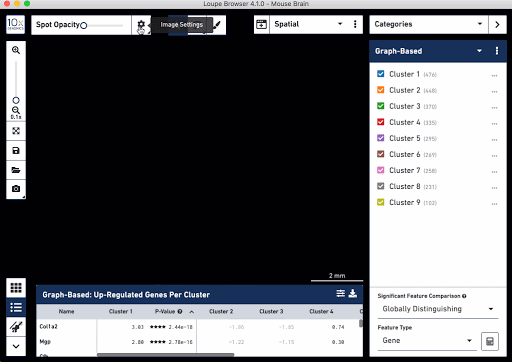The height and width of the screenshot is (362, 512).
Task: Sort by the Name column header
Action: [66, 311]
